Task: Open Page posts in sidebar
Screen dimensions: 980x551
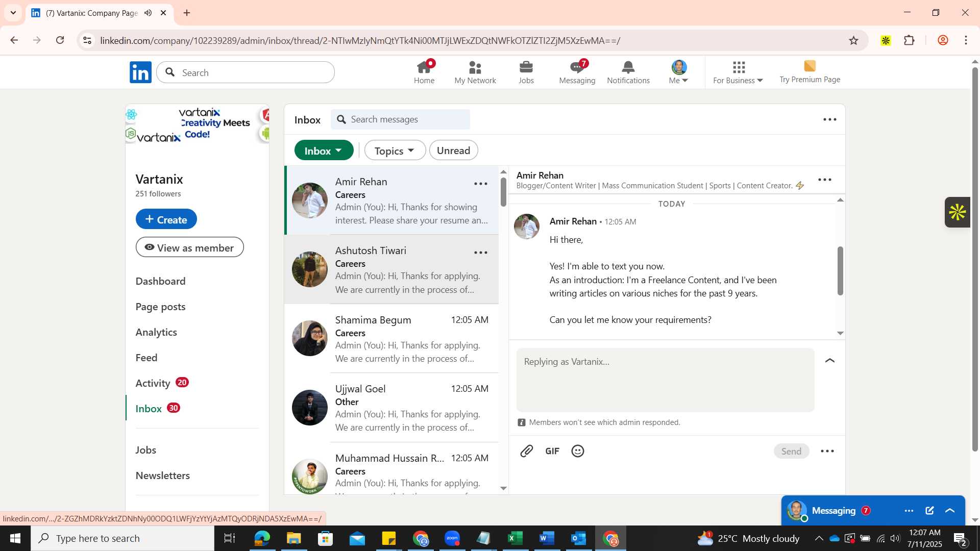Action: pos(160,307)
